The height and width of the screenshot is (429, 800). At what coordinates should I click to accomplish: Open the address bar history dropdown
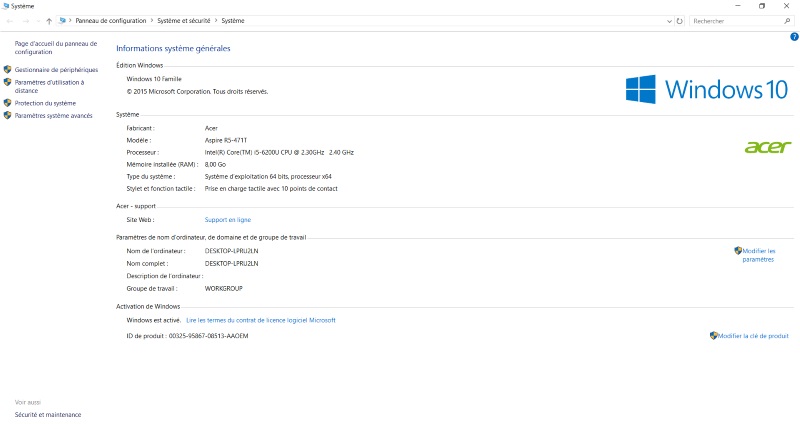(x=669, y=21)
